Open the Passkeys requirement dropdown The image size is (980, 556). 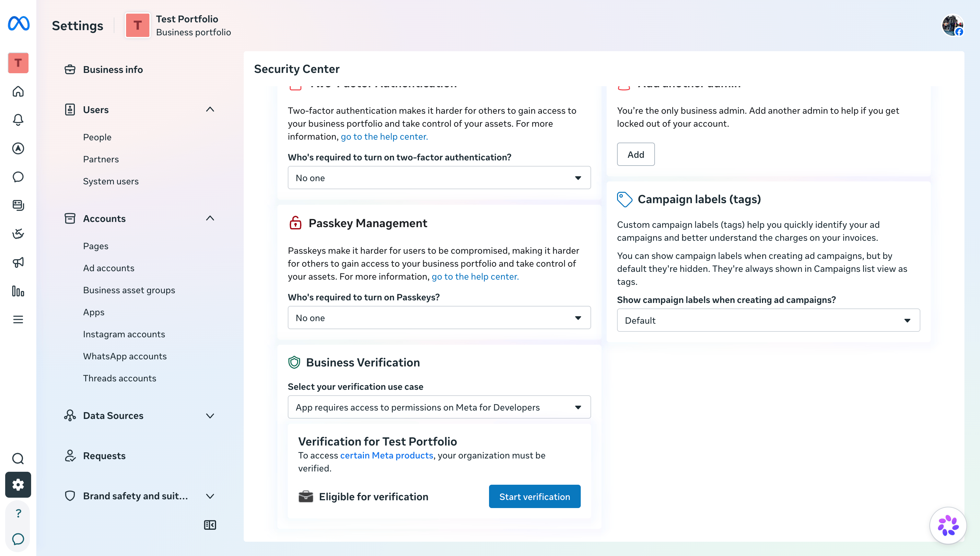tap(439, 318)
